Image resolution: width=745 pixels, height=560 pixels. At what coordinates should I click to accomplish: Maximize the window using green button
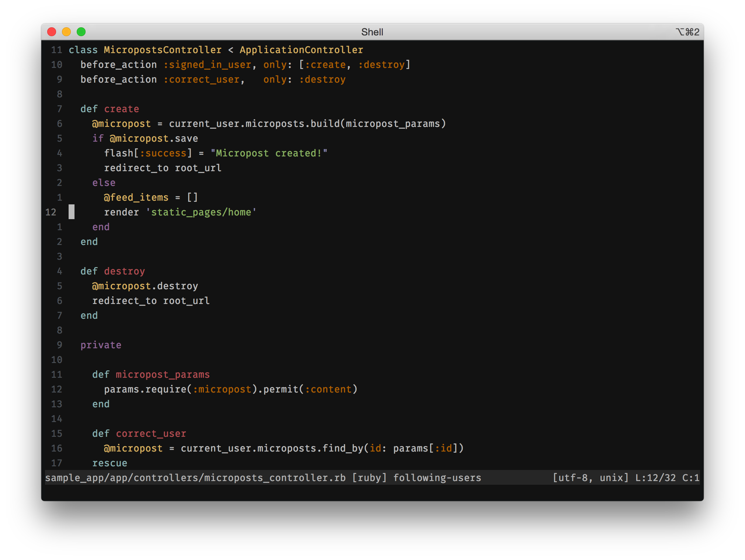point(81,32)
